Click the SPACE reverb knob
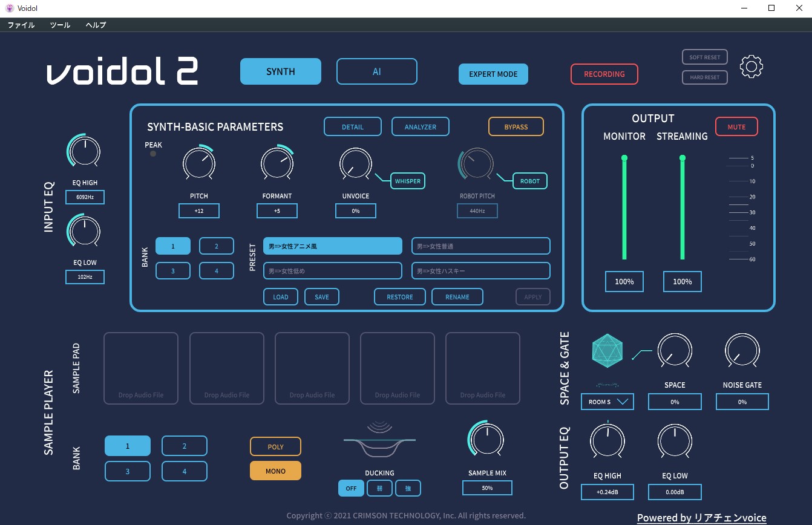Screen dimensions: 812x525 [x=675, y=350]
